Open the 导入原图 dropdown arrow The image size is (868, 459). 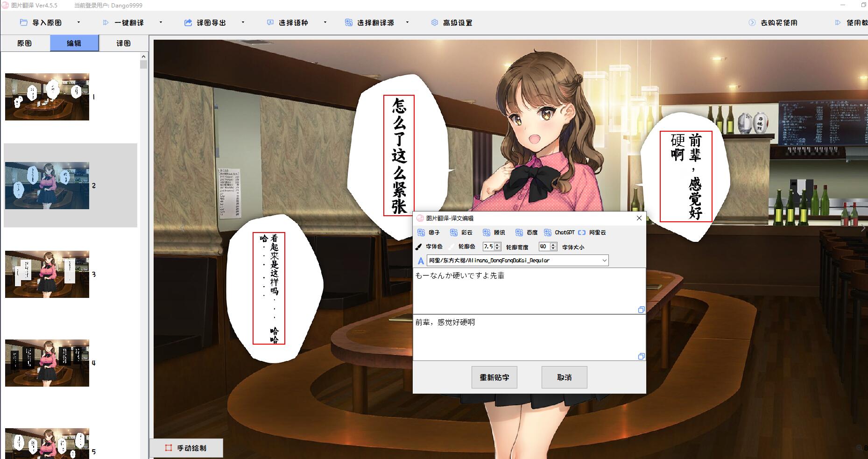[78, 22]
